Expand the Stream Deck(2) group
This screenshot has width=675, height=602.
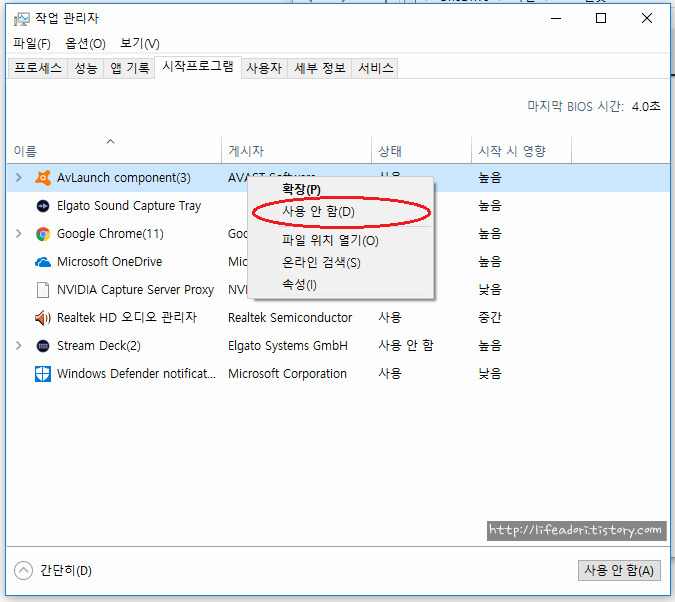(19, 346)
